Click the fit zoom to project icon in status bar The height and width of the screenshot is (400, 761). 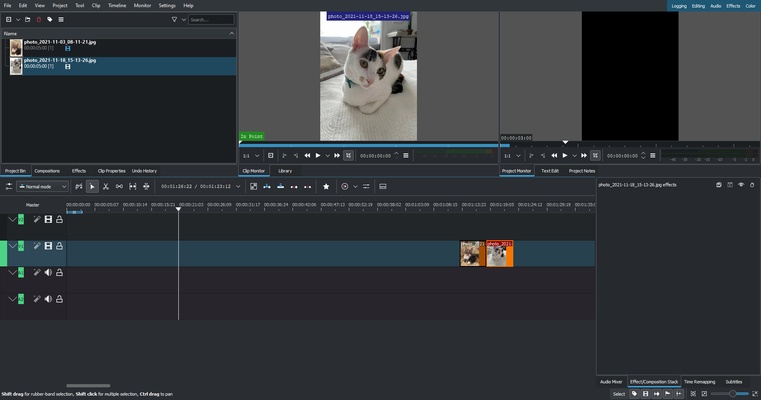693,394
